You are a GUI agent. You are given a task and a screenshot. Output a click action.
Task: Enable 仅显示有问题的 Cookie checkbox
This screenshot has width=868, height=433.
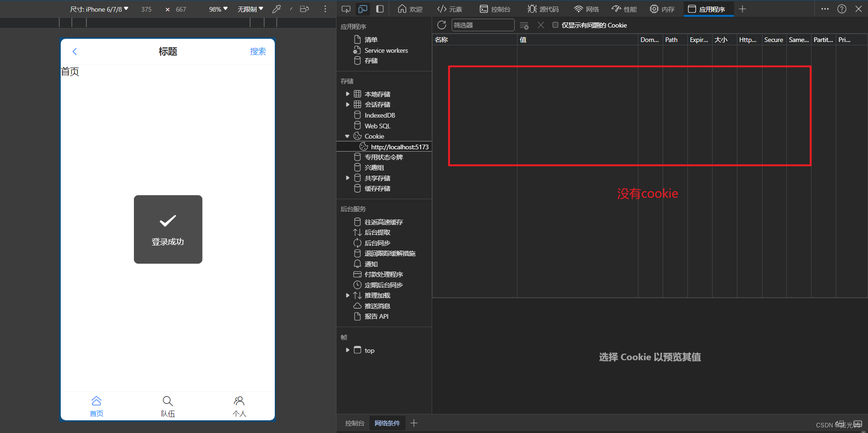[x=555, y=25]
